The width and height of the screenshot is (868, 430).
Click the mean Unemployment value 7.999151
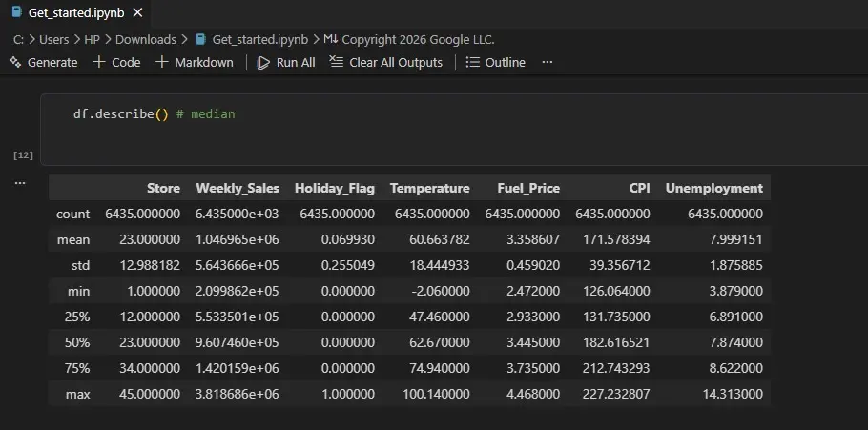pos(736,239)
